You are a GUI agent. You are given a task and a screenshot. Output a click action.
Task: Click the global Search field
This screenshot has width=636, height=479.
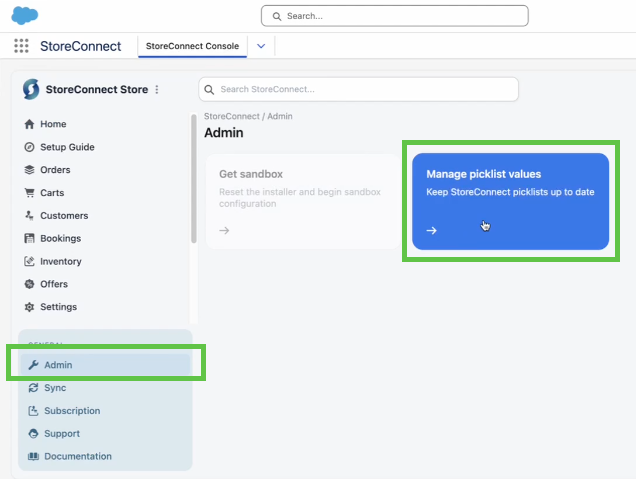coord(395,16)
